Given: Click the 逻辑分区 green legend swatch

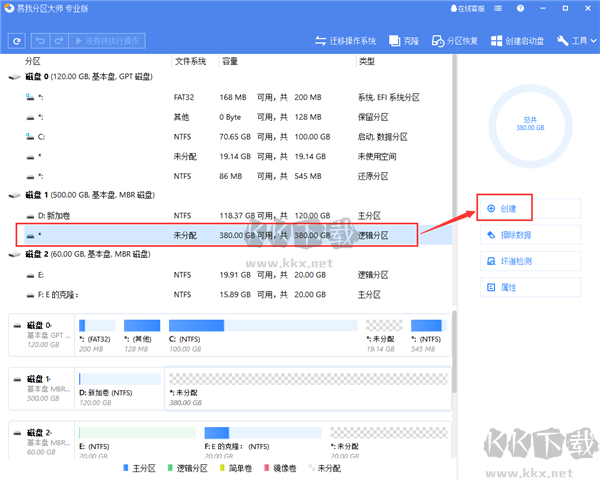Looking at the screenshot, I should coord(170,468).
